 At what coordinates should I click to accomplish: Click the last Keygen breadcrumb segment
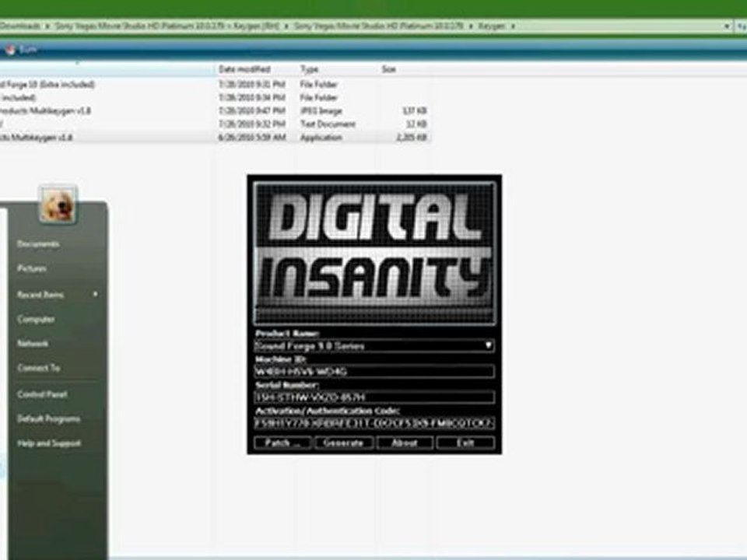pos(492,26)
